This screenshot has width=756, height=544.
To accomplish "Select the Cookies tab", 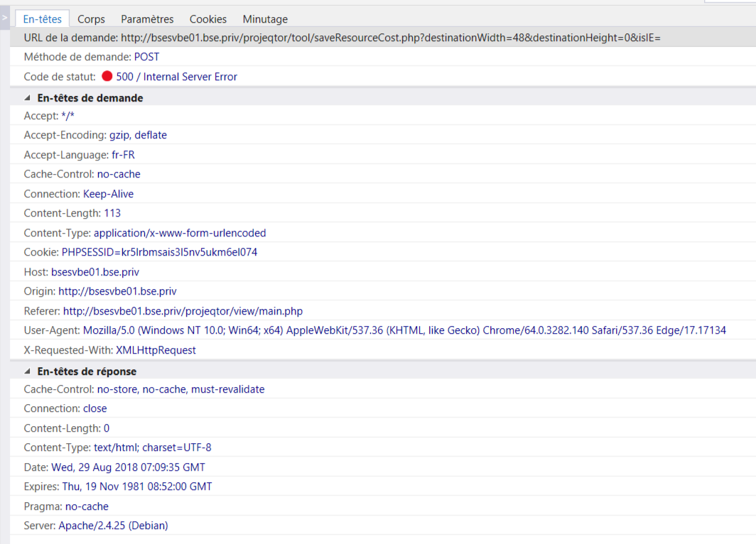I will (x=208, y=19).
